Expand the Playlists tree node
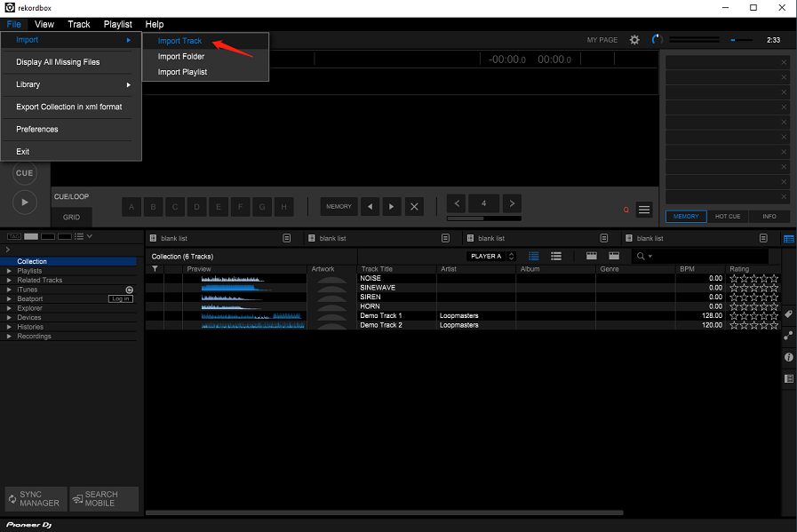 pyautogui.click(x=9, y=271)
